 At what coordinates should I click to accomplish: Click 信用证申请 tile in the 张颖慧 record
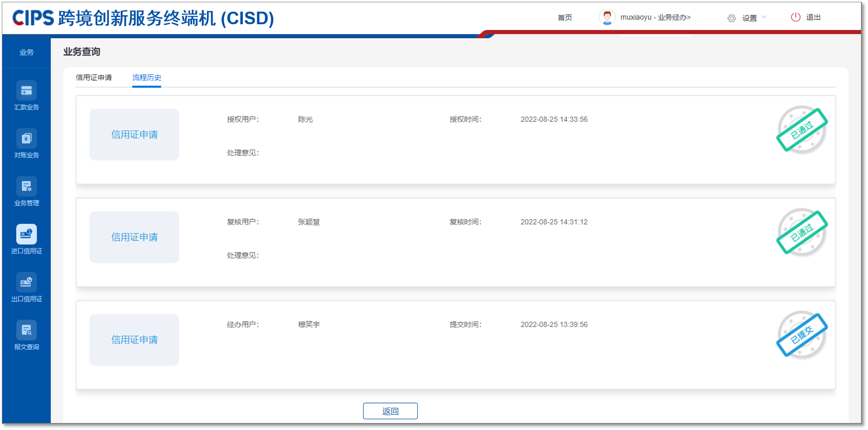tap(134, 237)
